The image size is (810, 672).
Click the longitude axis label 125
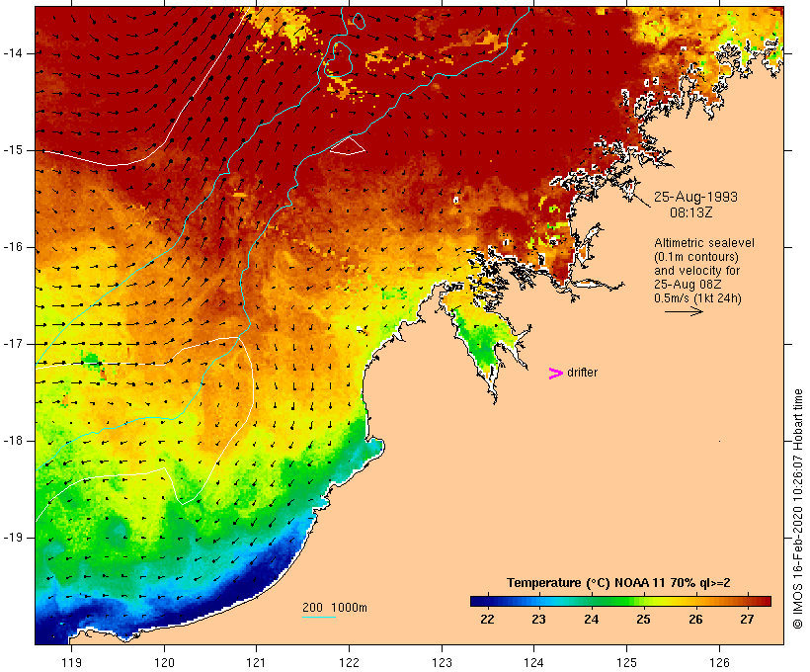click(x=626, y=662)
